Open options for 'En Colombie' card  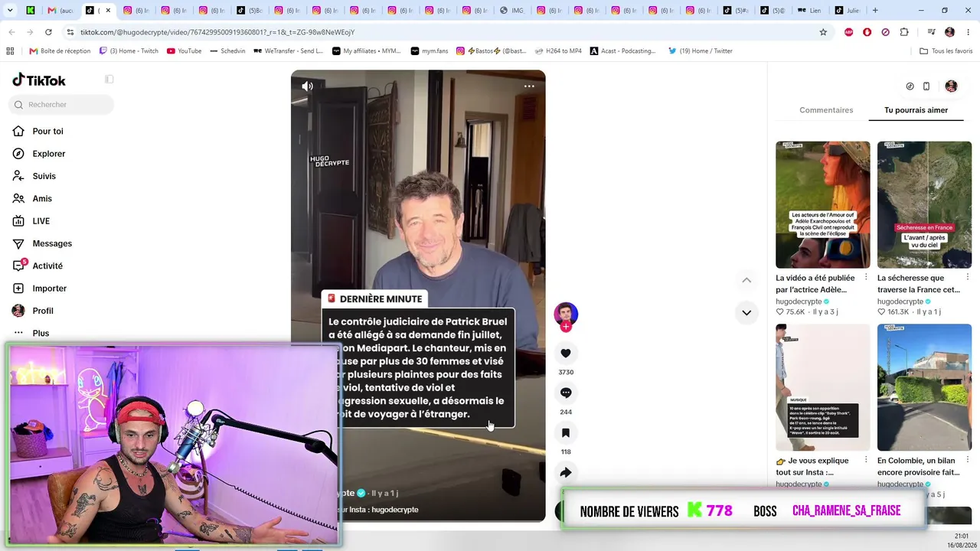pos(968,460)
